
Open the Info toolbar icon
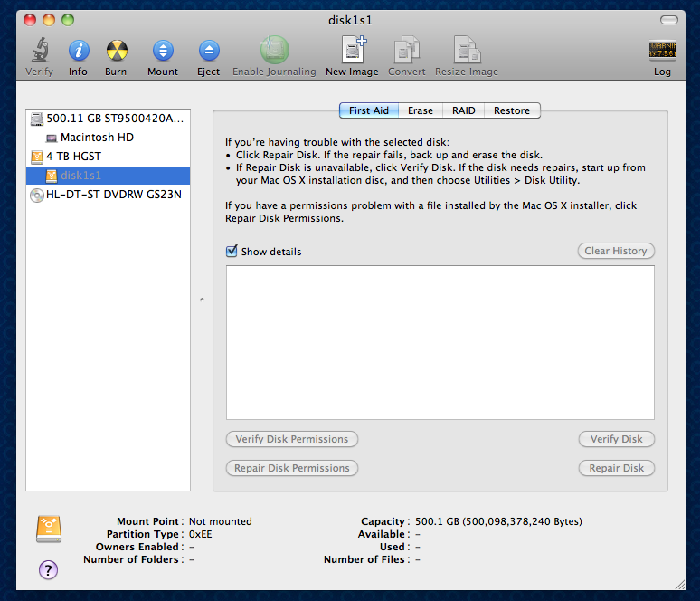(x=79, y=51)
